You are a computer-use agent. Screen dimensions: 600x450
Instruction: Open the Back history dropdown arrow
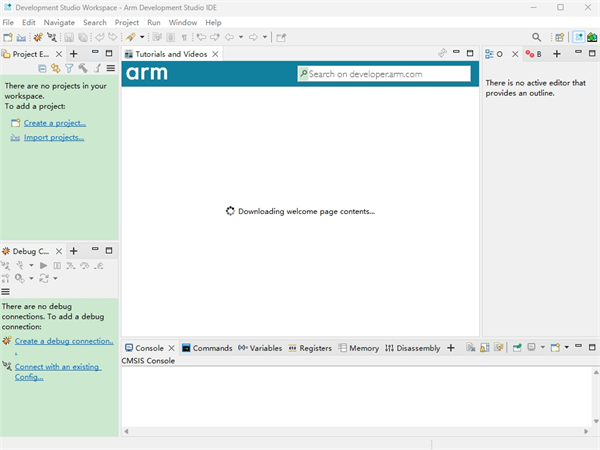click(241, 37)
